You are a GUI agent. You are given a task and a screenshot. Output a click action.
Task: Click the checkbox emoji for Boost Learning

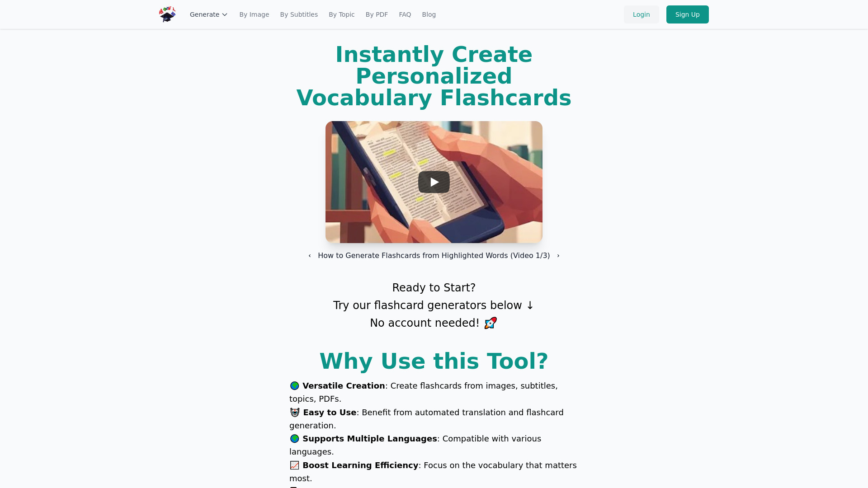[294, 465]
